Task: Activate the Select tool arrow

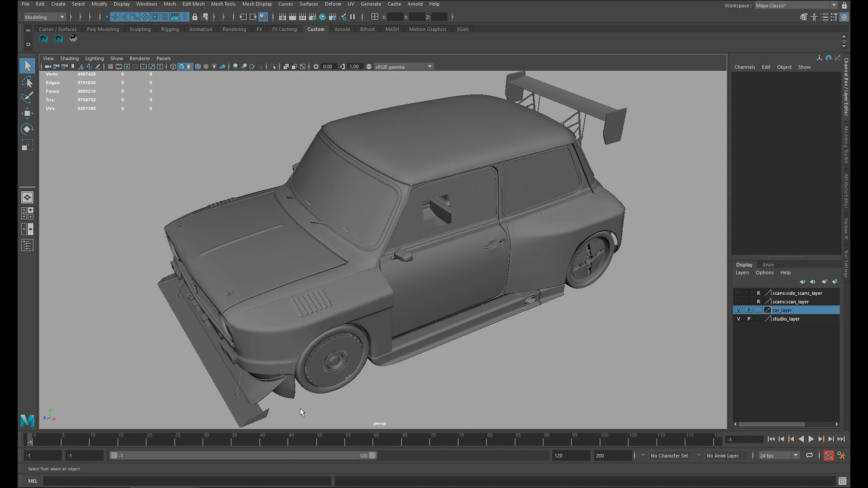Action: 27,66
